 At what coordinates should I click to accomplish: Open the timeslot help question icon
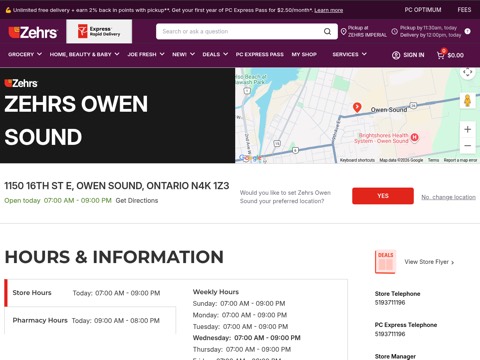tap(468, 31)
